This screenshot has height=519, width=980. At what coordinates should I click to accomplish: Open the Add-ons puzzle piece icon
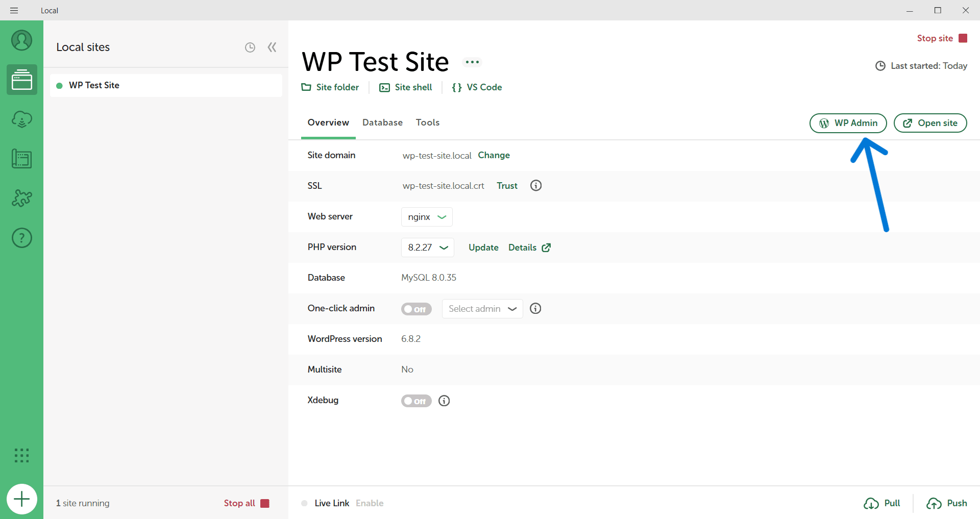(21, 198)
